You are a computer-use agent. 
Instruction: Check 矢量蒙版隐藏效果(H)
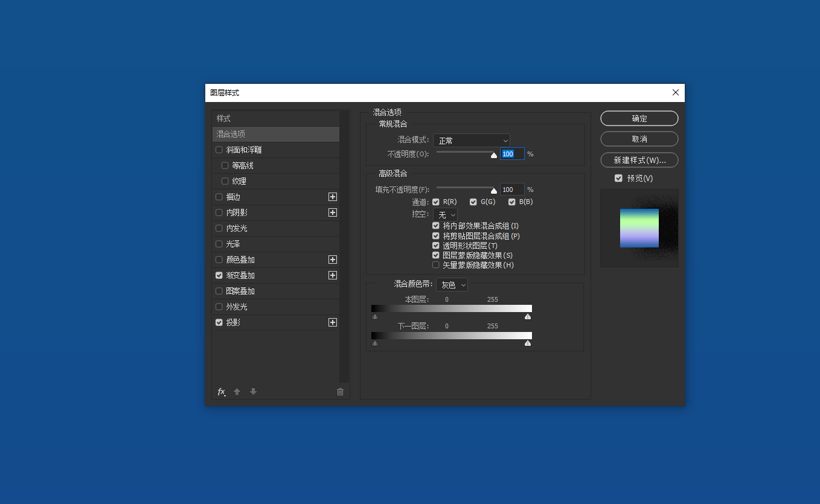pos(436,265)
